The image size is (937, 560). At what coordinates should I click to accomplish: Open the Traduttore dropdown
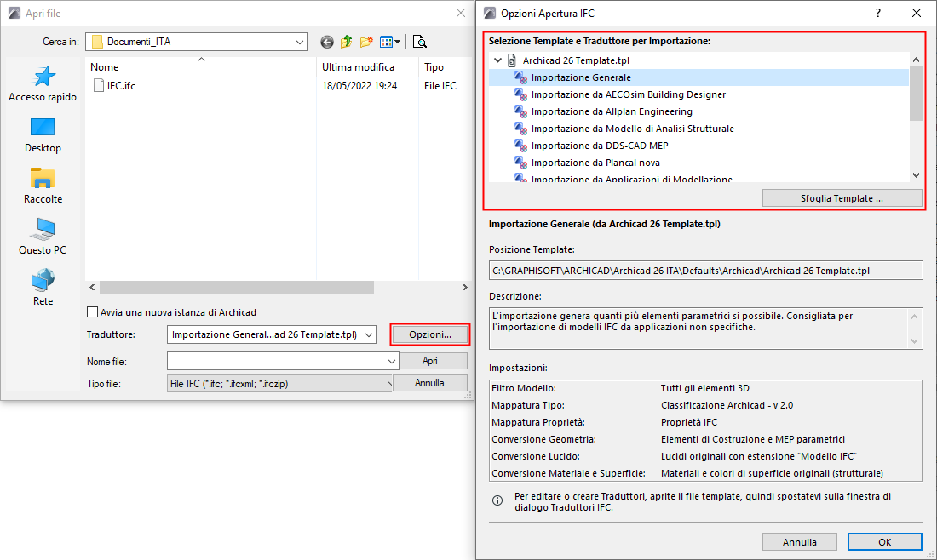[x=369, y=335]
